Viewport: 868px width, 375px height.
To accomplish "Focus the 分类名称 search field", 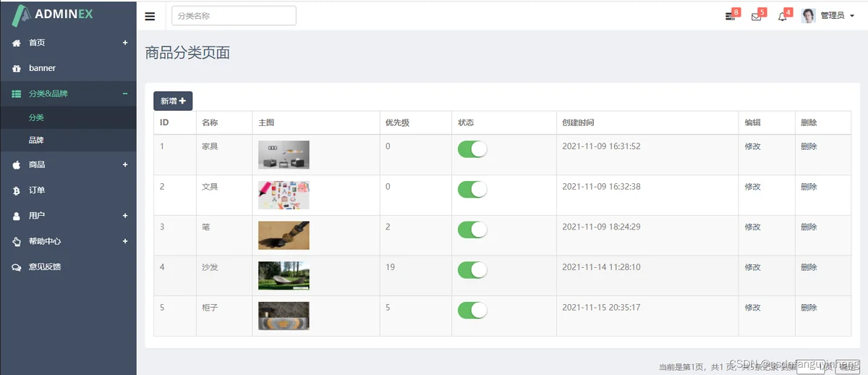I will [x=234, y=16].
